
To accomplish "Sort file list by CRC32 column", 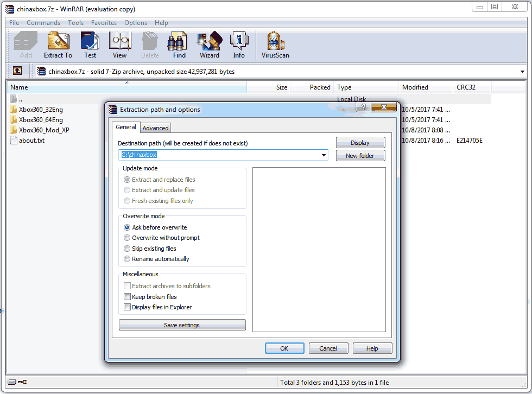I will pyautogui.click(x=472, y=87).
